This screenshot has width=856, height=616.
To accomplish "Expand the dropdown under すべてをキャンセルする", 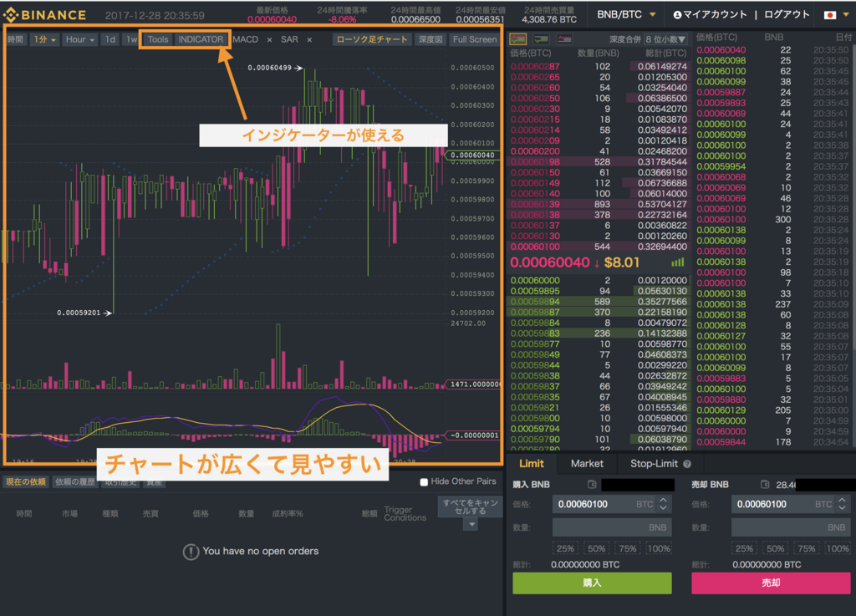I will pos(471,524).
